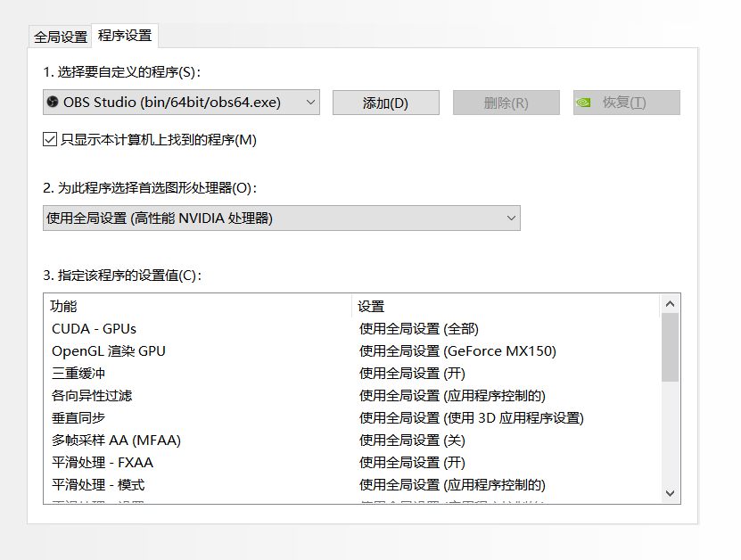
Task: Click the 恢复(T) button
Action: pos(627,103)
